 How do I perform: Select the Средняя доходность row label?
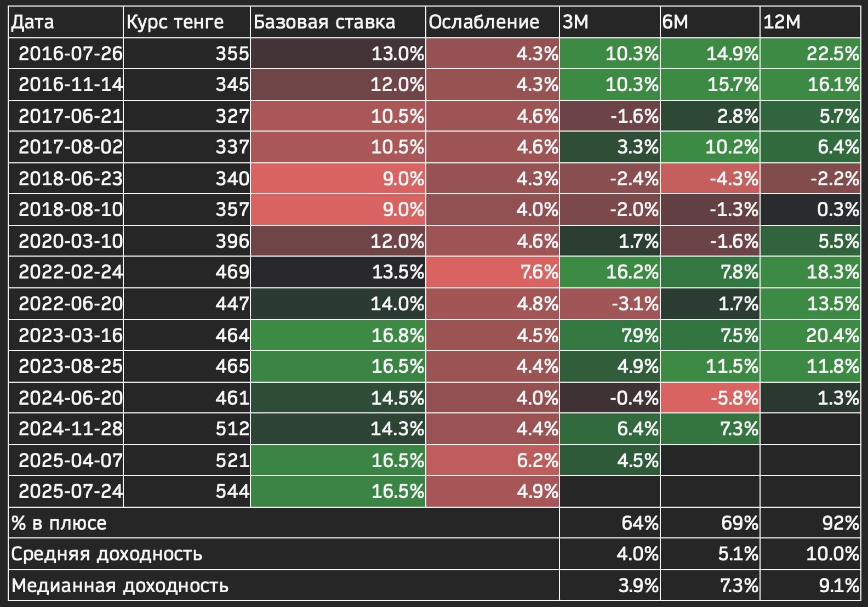107,554
